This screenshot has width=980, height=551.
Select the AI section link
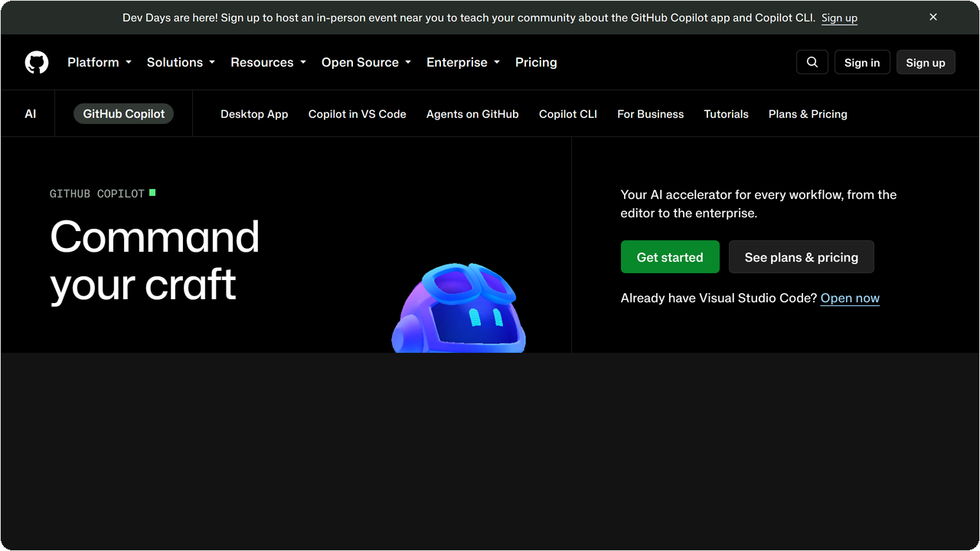31,113
